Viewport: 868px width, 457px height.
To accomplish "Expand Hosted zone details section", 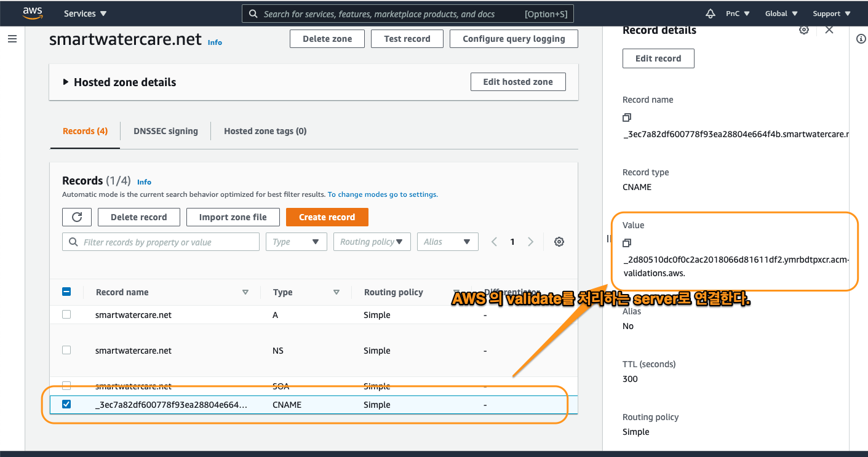I will [66, 82].
